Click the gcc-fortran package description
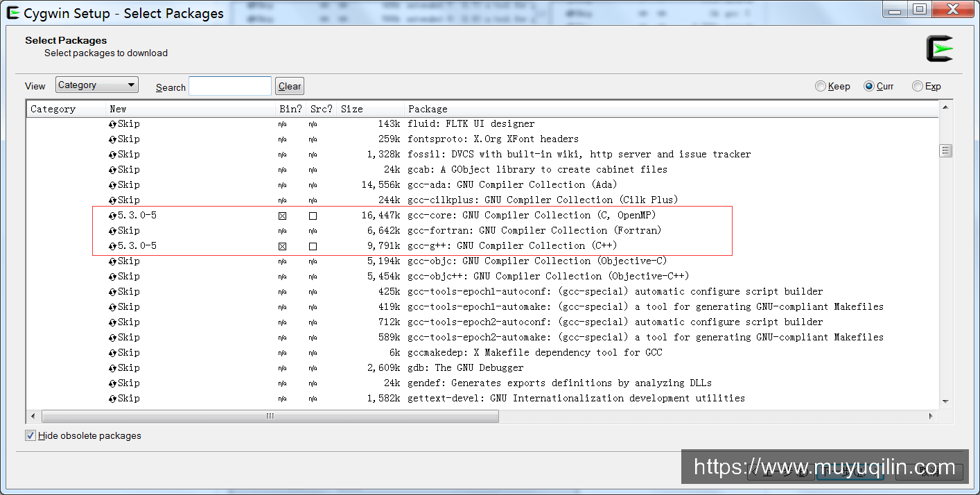This screenshot has height=495, width=980. click(x=534, y=231)
